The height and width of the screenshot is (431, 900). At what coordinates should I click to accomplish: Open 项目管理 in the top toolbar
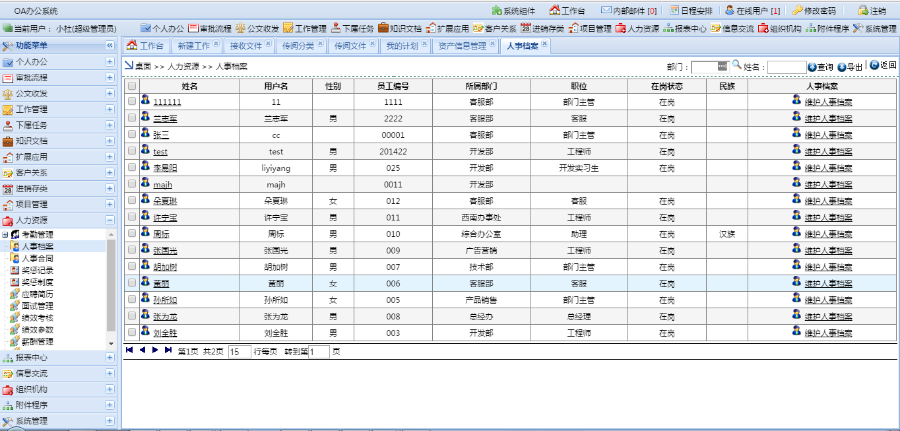pyautogui.click(x=590, y=28)
